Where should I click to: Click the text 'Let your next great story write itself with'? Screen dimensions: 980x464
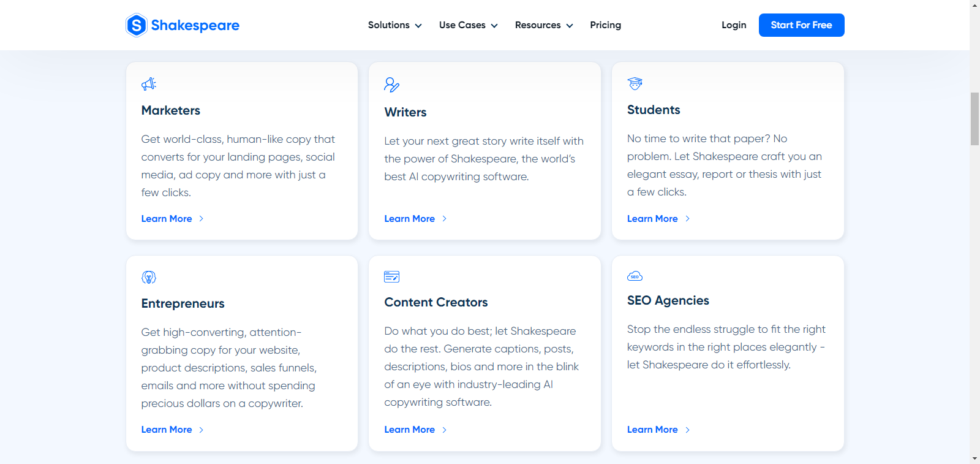(484, 141)
